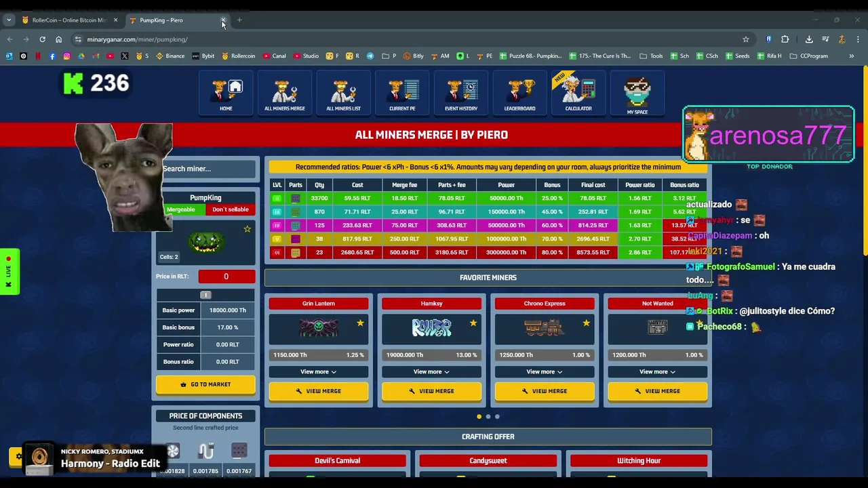This screenshot has height=488, width=868.
Task: Open the ALL MINERS LIST icon
Action: (343, 94)
